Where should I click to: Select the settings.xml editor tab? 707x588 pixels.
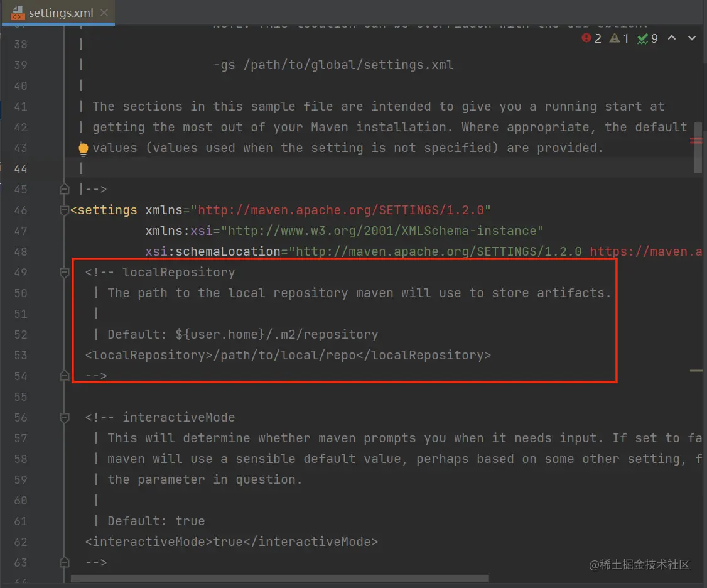[x=58, y=13]
